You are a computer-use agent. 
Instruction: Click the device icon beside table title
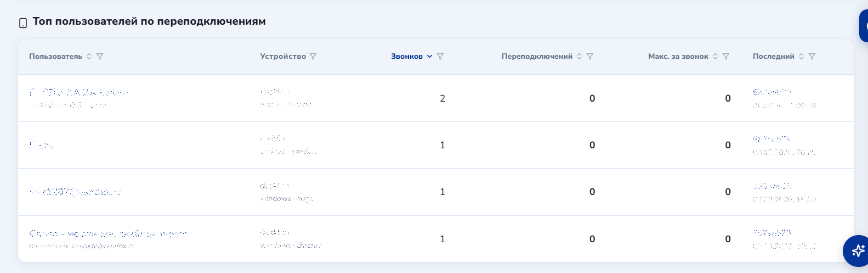[23, 23]
